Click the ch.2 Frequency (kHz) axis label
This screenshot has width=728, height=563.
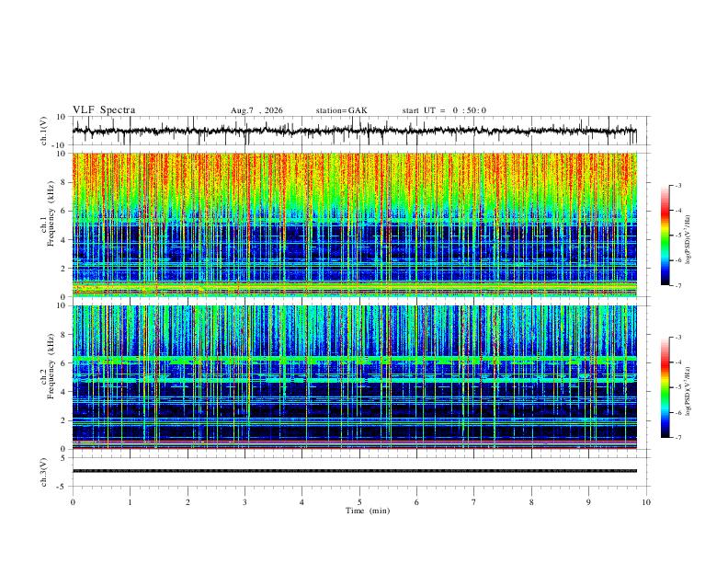click(x=48, y=378)
